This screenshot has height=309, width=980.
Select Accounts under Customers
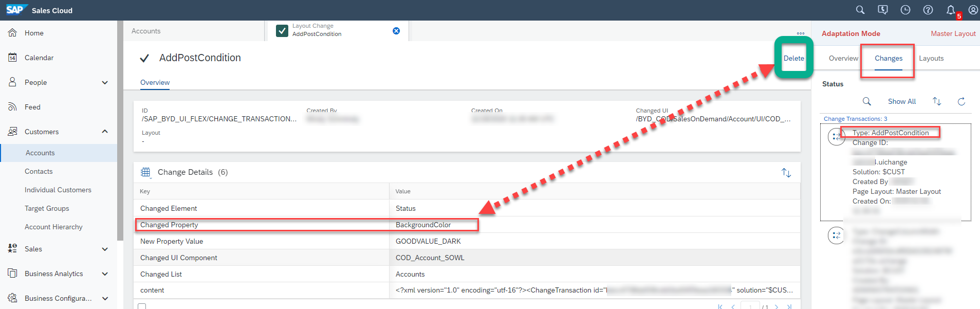pos(59,153)
